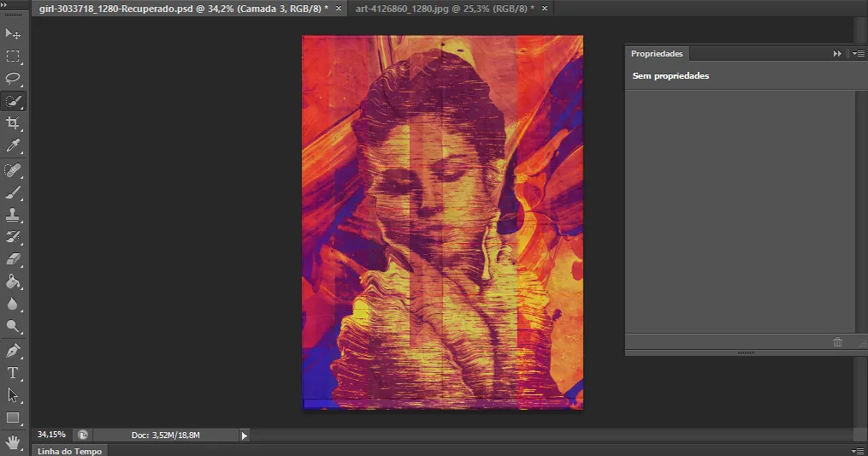Click the Sem propriedades label
The height and width of the screenshot is (456, 868).
pyautogui.click(x=670, y=76)
